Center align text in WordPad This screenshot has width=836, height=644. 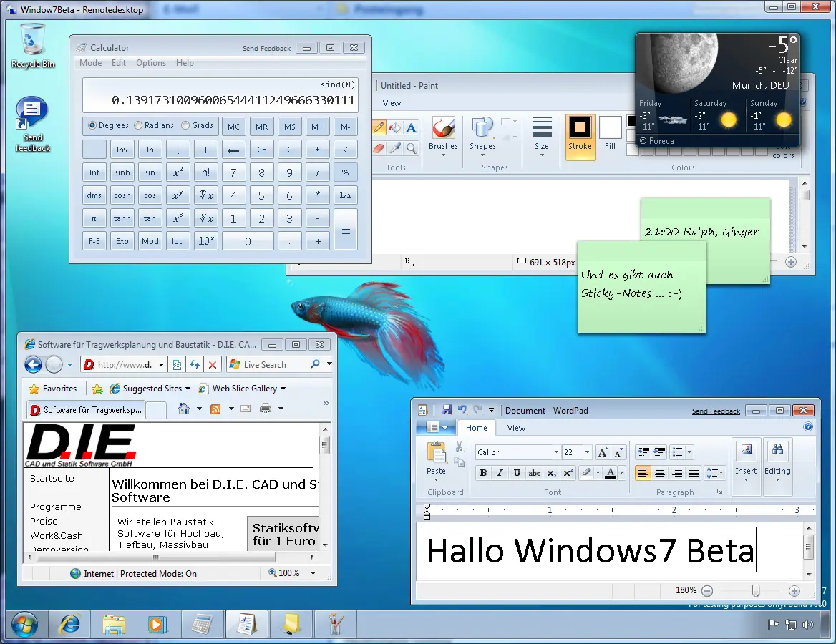click(x=660, y=473)
